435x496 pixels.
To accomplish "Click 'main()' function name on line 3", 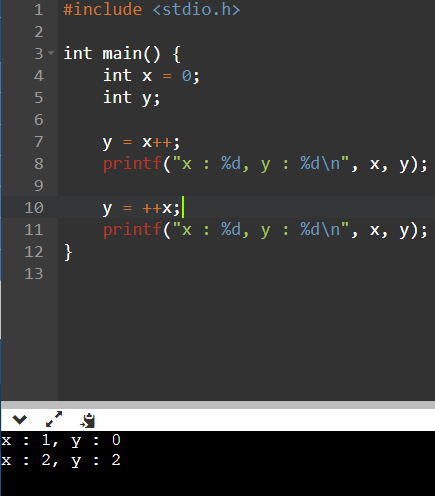I will pos(131,54).
